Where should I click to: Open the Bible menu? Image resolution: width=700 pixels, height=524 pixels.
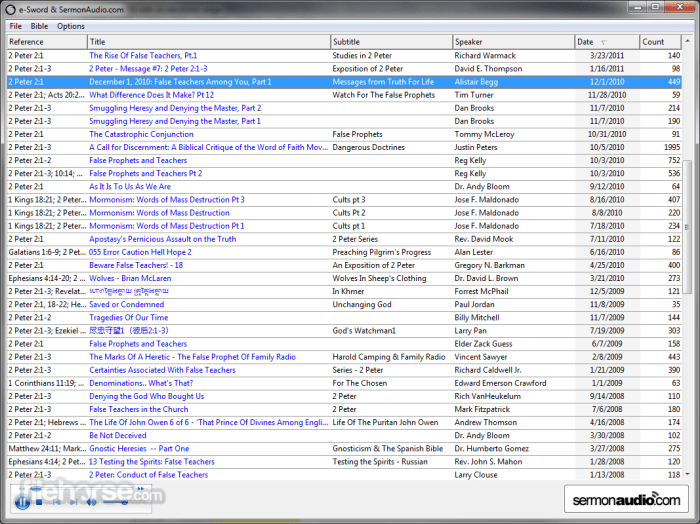(x=39, y=26)
